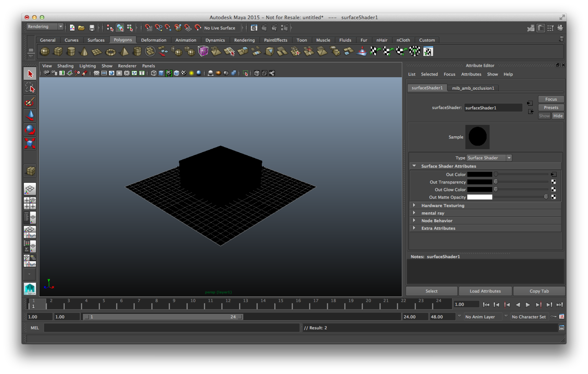The image size is (588, 374).
Task: Click the polygon torus shelf icon
Action: tap(110, 52)
